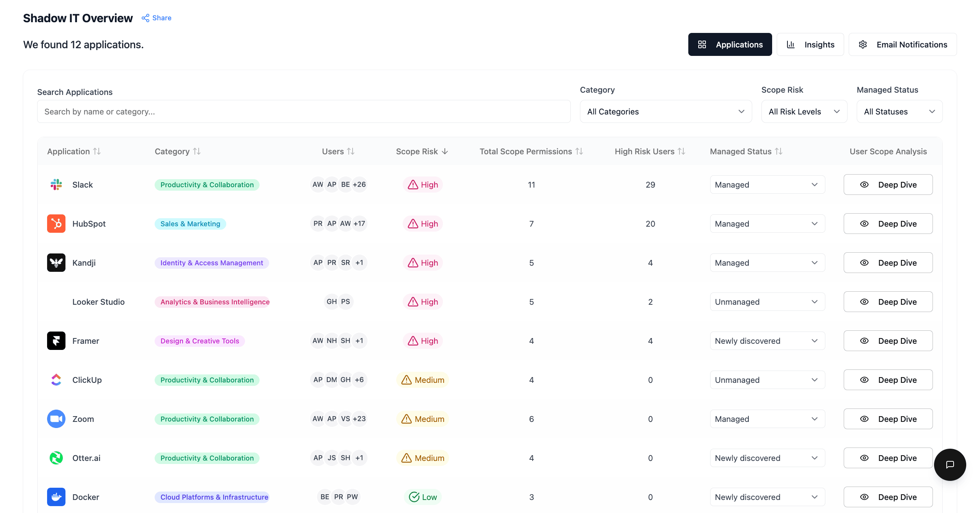Change Zoom managed status dropdown

tap(767, 419)
